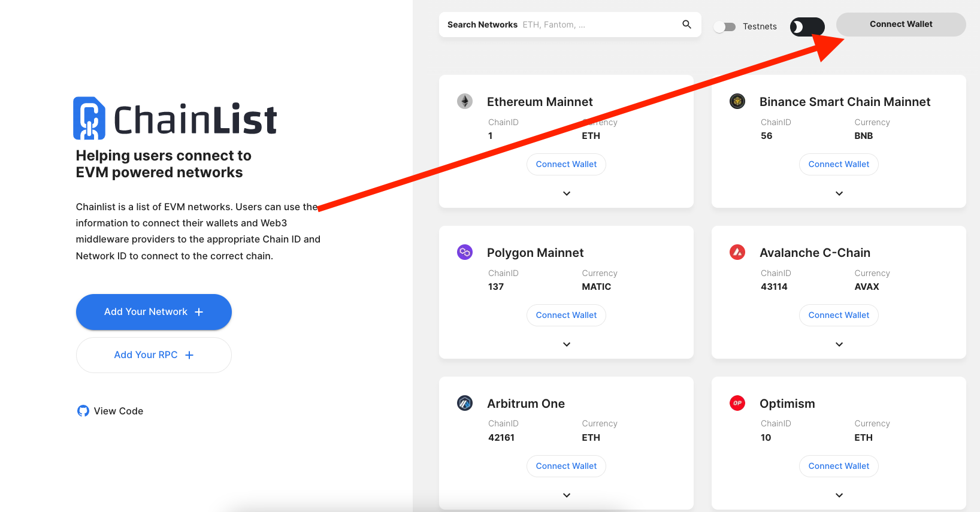Open the View Code link
This screenshot has width=980, height=512.
click(x=118, y=411)
